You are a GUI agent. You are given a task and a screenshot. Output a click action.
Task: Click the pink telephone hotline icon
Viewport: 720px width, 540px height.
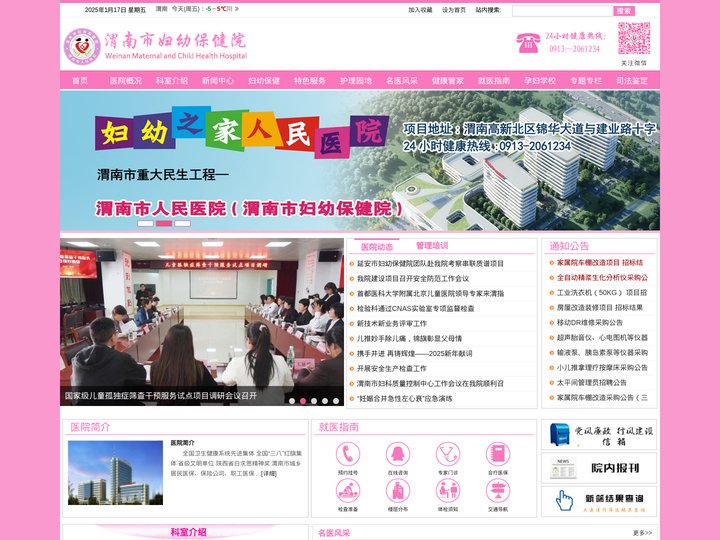(x=528, y=43)
